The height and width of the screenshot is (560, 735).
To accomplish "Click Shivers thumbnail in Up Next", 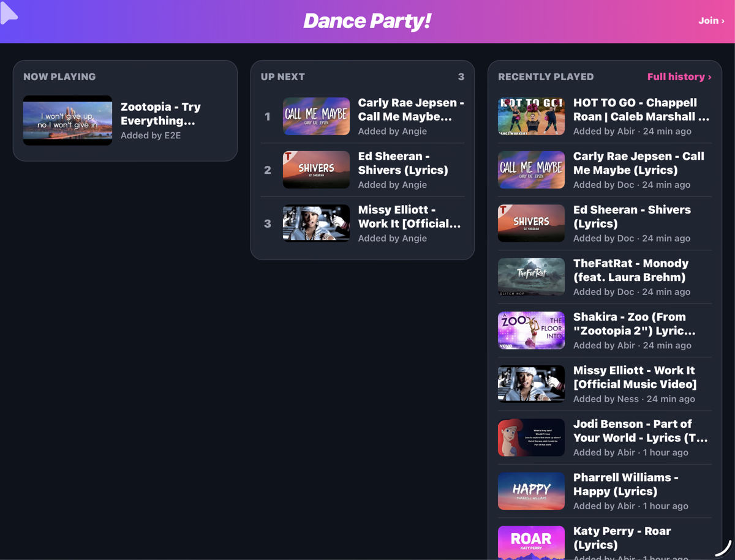I will click(316, 170).
